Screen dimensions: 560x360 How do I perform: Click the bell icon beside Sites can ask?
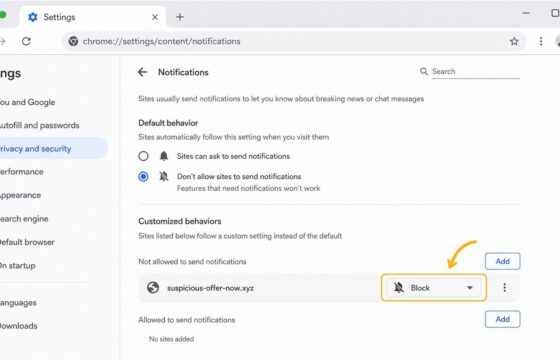pos(164,156)
